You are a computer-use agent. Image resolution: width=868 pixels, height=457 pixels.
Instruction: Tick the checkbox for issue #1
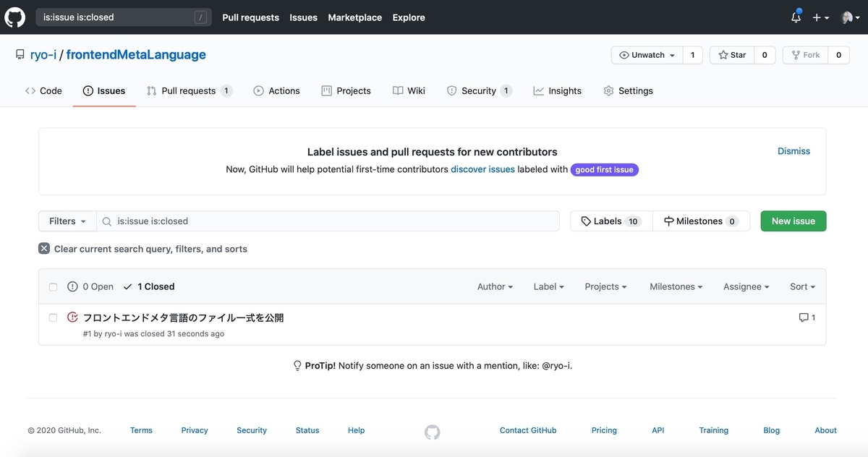point(53,317)
